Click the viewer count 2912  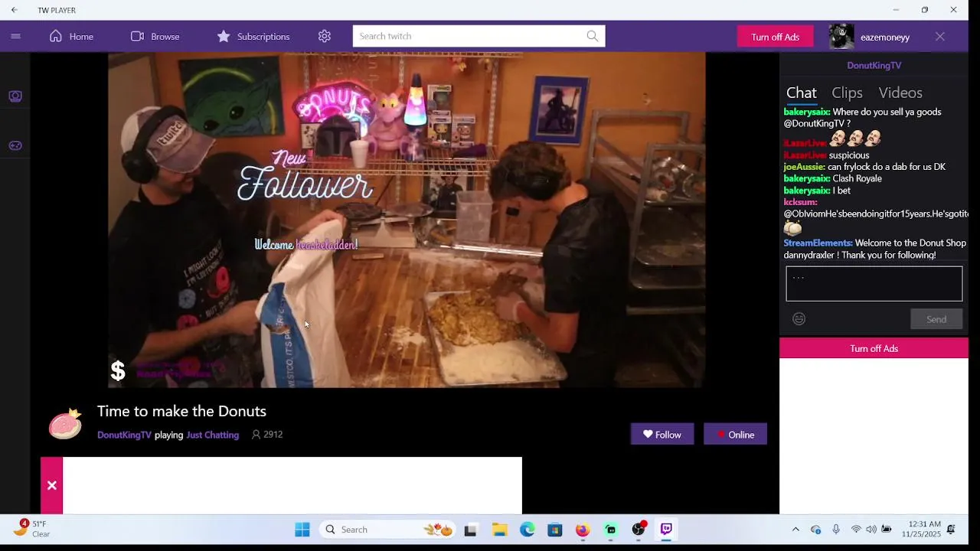point(267,435)
